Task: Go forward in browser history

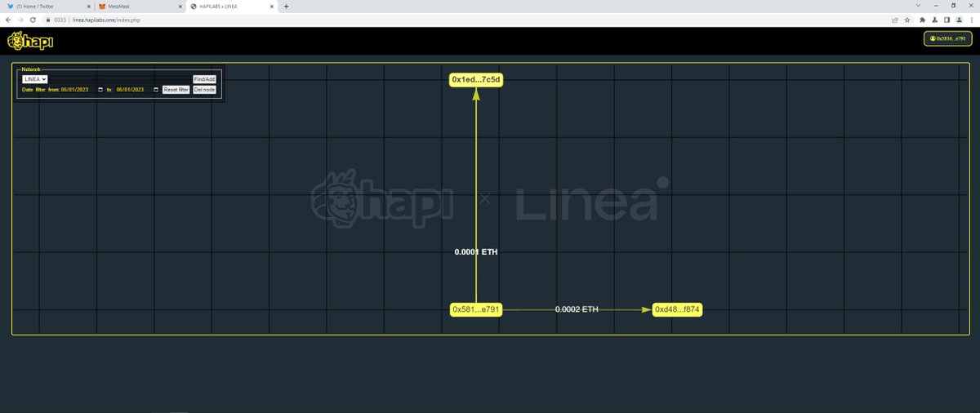Action: 20,20
